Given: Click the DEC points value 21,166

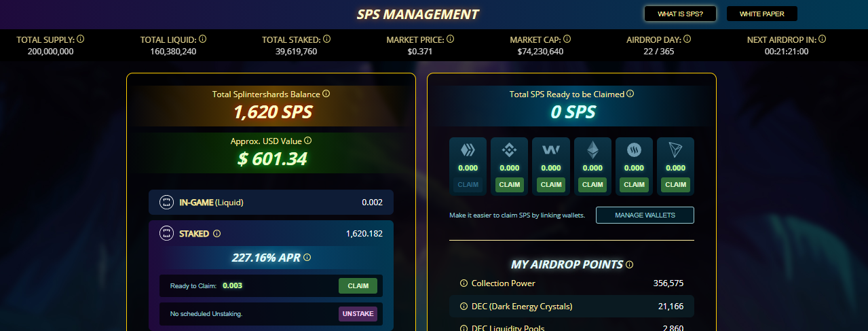Looking at the screenshot, I should click(x=671, y=307).
